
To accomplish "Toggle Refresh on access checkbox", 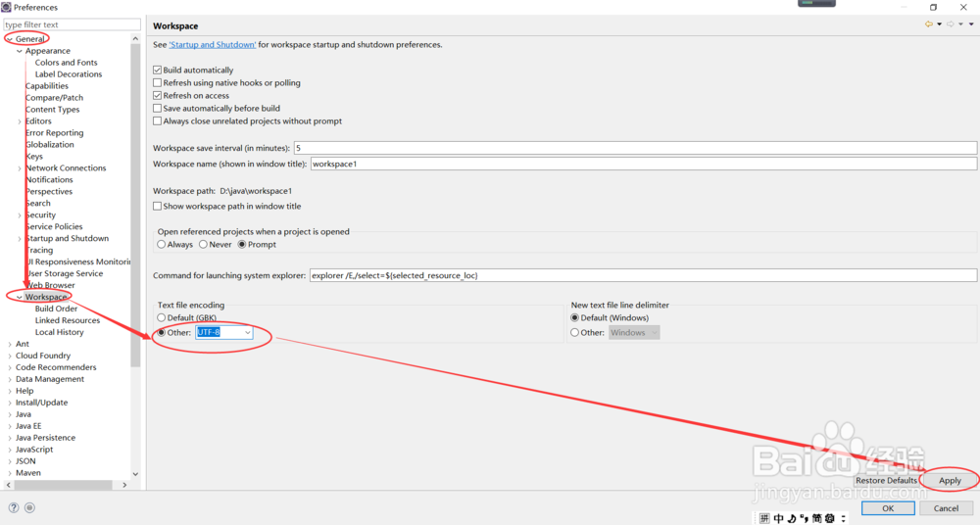I will pyautogui.click(x=158, y=96).
